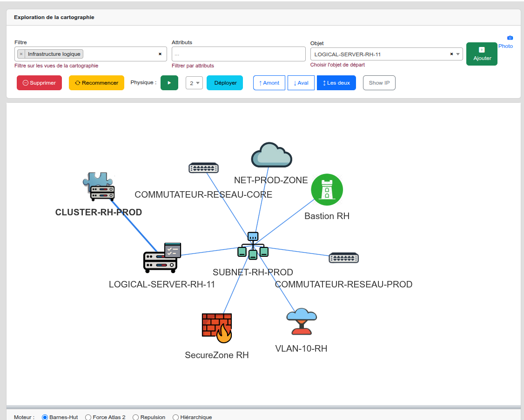524x420 pixels.
Task: Click the COMMUTATEUR-RESEAU-PROD switch icon
Action: [x=343, y=258]
